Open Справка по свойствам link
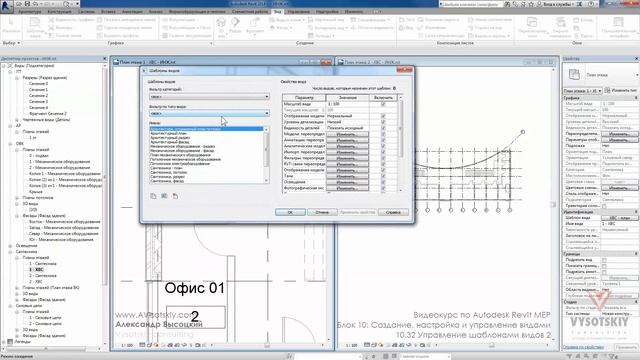The height and width of the screenshot is (360, 640). (583, 347)
